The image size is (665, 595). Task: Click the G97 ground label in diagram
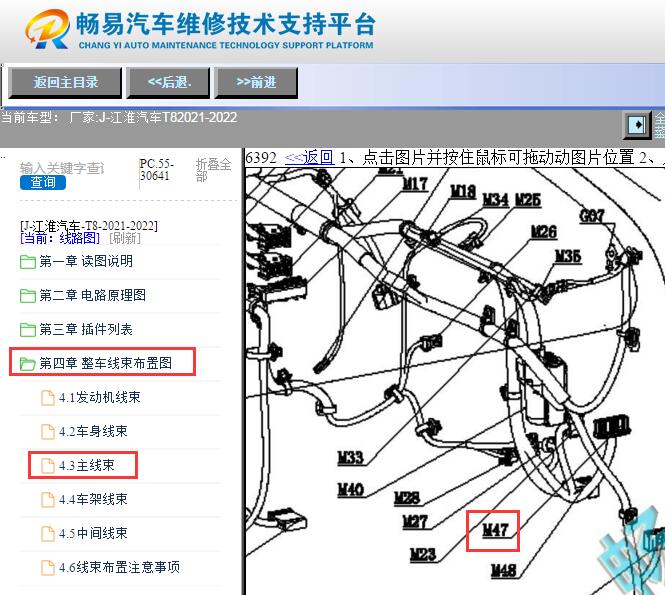(592, 216)
